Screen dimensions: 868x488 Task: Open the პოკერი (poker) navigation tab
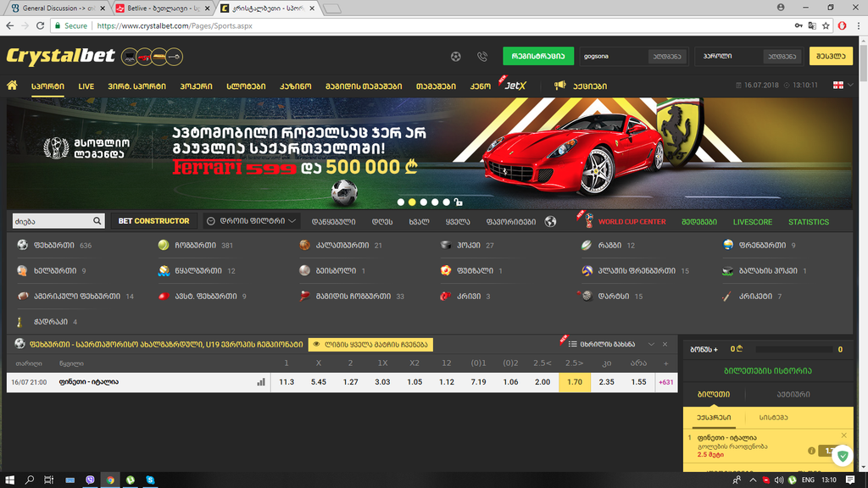[x=196, y=86]
